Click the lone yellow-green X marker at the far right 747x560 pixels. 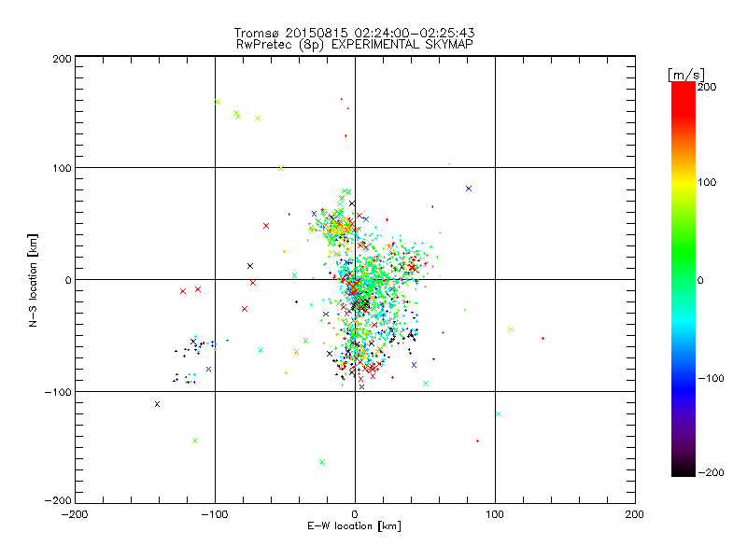[511, 329]
